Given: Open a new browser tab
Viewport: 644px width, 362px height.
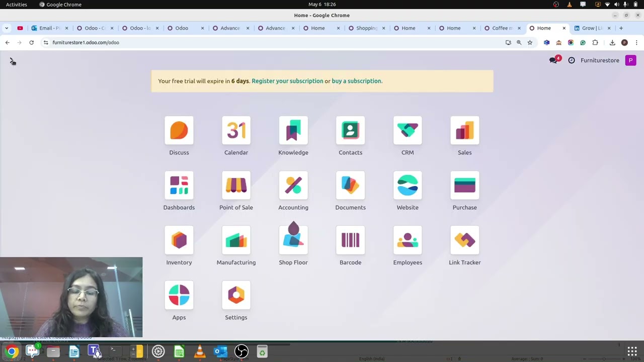Looking at the screenshot, I should (621, 28).
